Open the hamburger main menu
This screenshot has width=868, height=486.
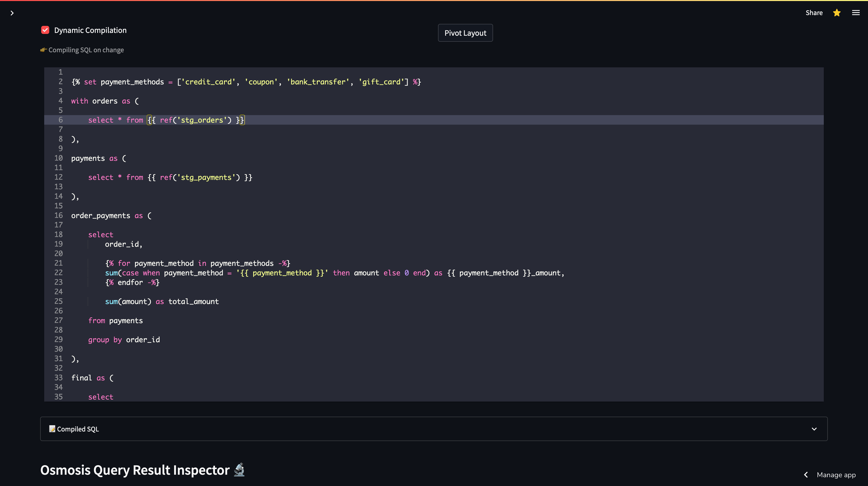856,13
